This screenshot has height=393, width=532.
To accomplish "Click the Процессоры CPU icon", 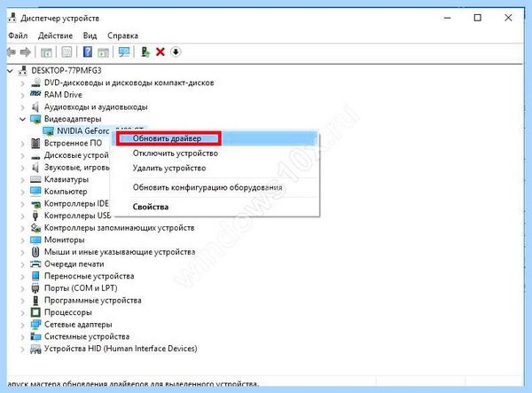I will 35,312.
